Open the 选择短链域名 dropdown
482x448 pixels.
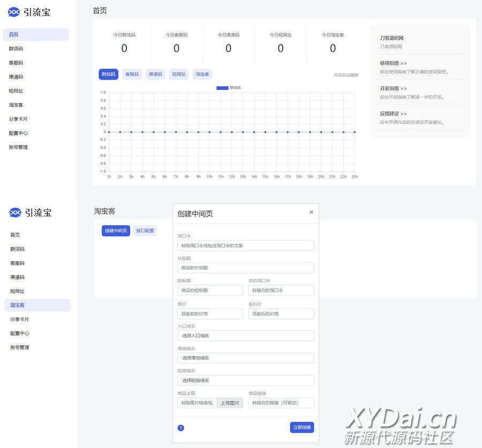pos(245,381)
